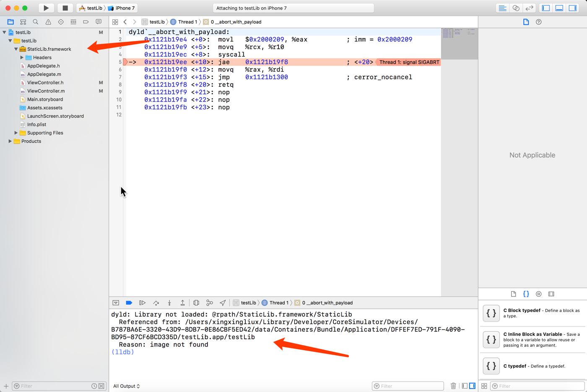Hide the debug area with toggle

[116, 303]
